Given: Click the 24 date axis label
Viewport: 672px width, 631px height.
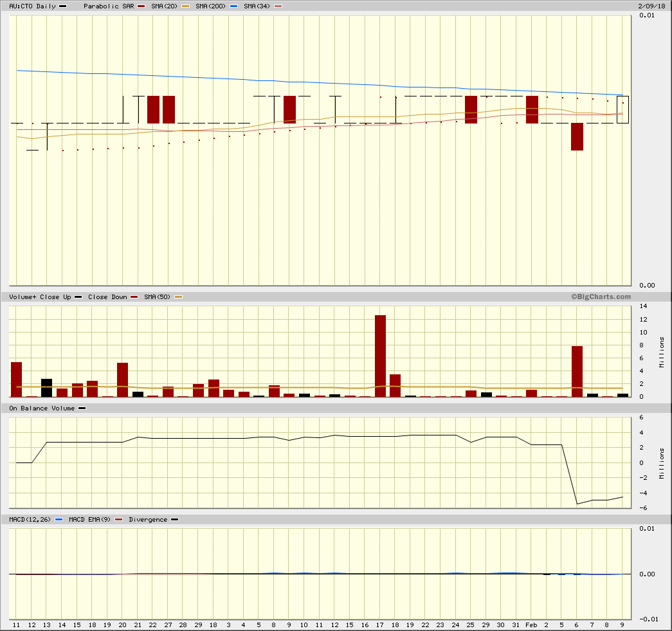Looking at the screenshot, I should coord(455,625).
